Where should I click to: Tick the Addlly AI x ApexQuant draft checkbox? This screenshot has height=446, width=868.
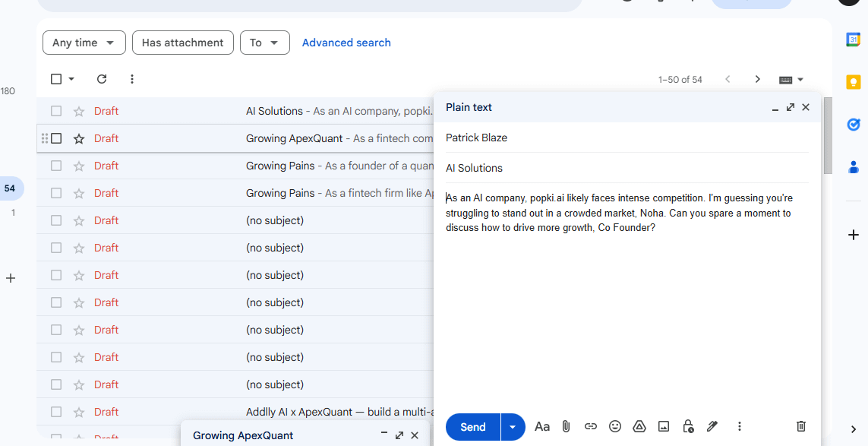pyautogui.click(x=56, y=413)
